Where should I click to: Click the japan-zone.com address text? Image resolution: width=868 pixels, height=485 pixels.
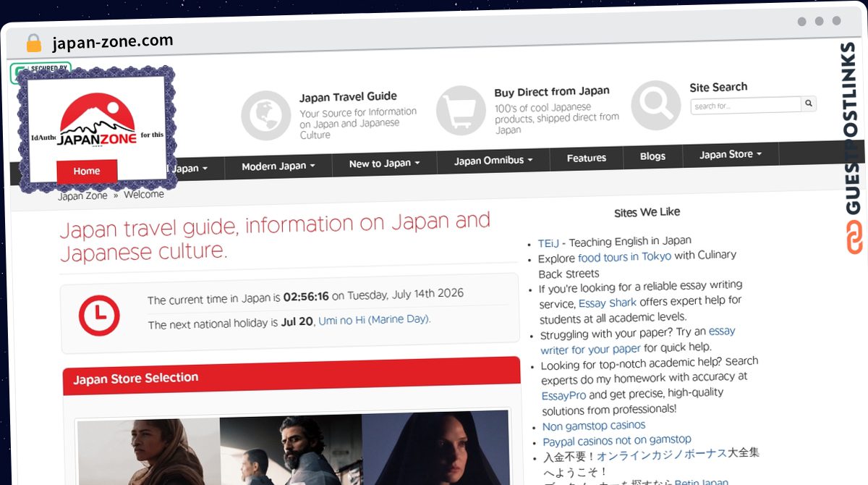point(113,41)
